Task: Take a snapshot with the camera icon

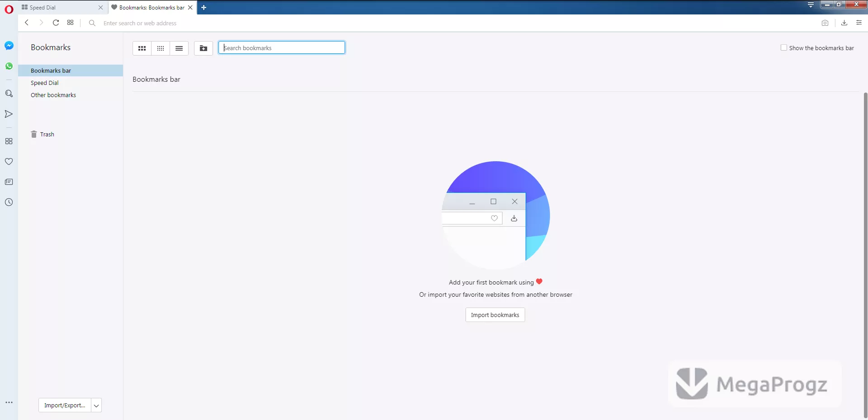Action: 825,23
